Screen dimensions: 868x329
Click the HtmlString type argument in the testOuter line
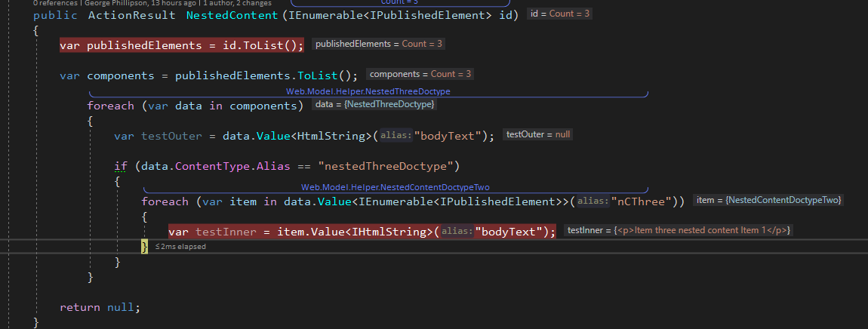331,136
